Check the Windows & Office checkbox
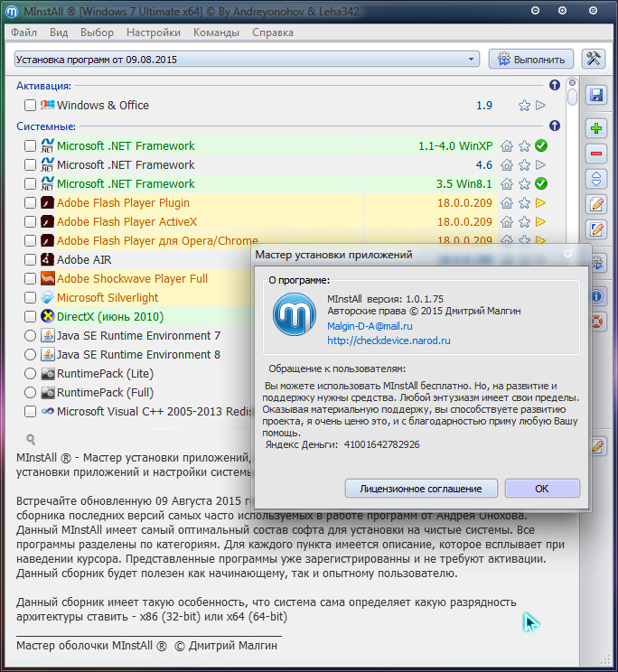 tap(30, 106)
